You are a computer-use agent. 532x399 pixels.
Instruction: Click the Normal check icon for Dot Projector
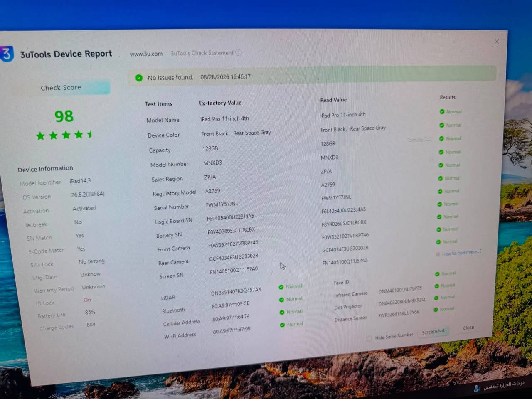point(436,298)
